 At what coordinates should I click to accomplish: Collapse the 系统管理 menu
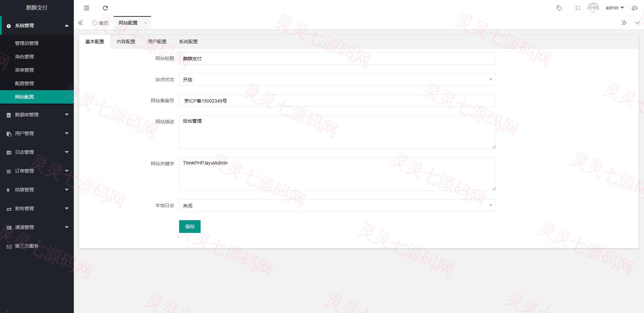[37, 25]
